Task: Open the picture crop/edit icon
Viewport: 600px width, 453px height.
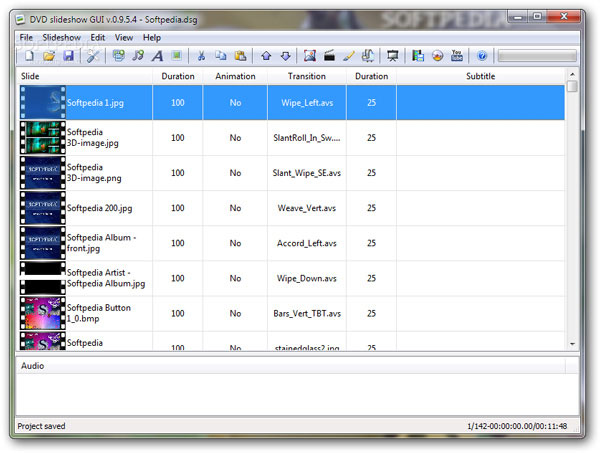Action: (x=310, y=56)
